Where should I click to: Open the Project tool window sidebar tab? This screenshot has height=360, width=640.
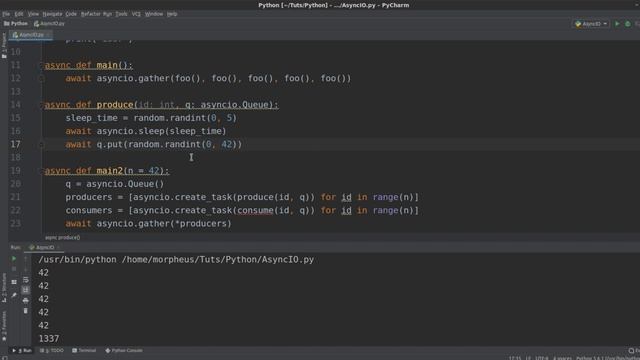tap(4, 45)
